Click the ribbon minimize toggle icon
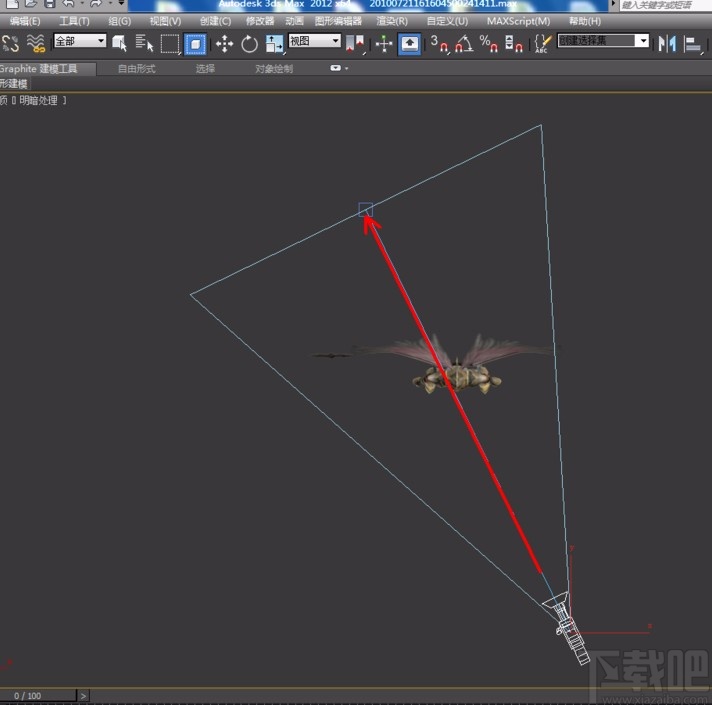This screenshot has width=712, height=705. (x=336, y=68)
